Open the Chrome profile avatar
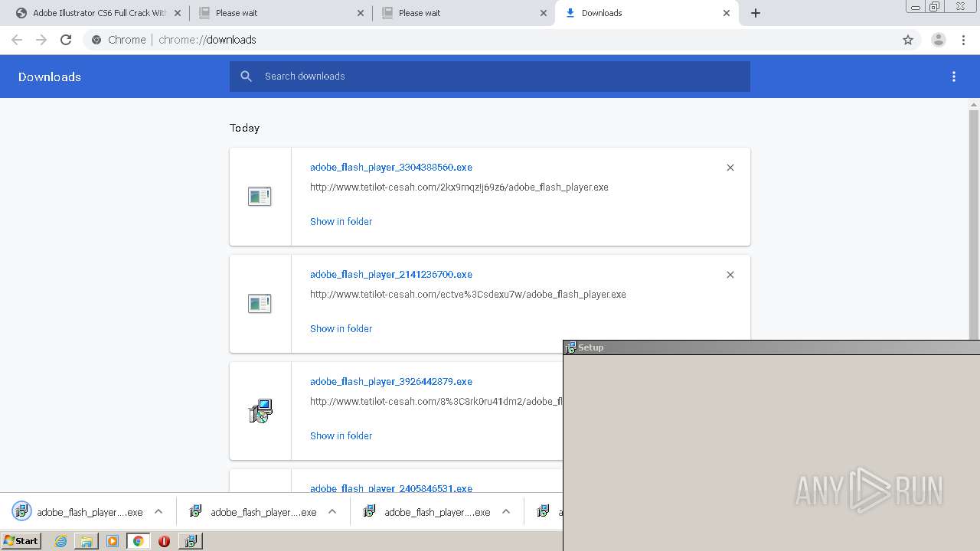Screen dimensions: 980x551 click(x=939, y=40)
